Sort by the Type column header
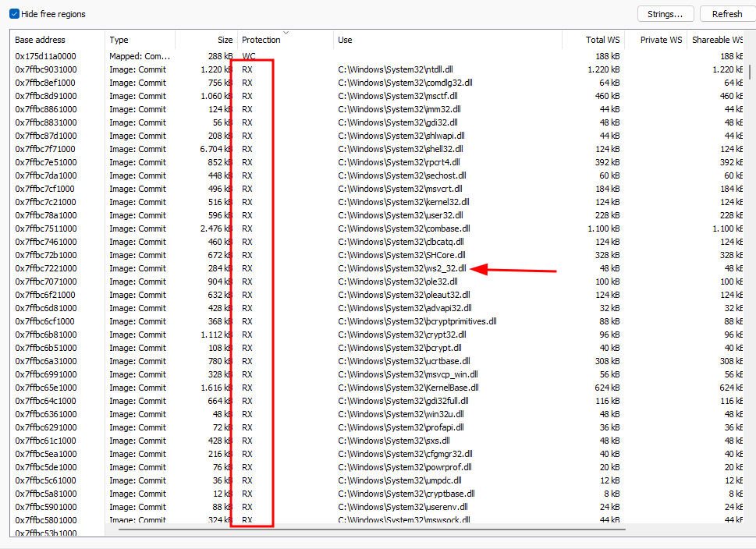This screenshot has height=549, width=756. (119, 40)
